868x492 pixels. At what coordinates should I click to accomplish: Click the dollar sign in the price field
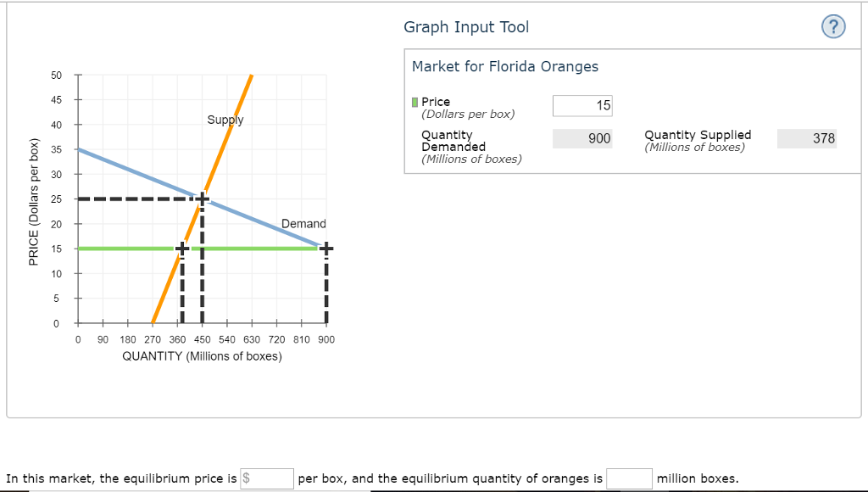[247, 478]
